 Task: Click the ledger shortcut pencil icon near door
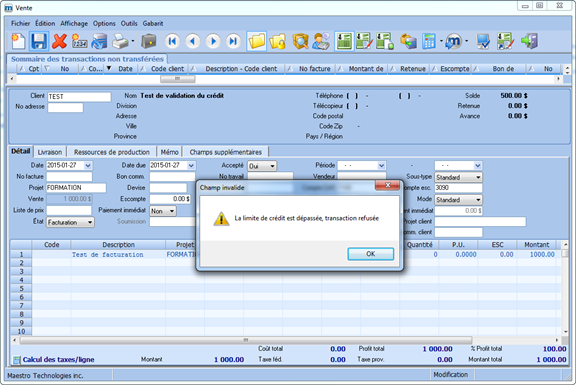505,41
